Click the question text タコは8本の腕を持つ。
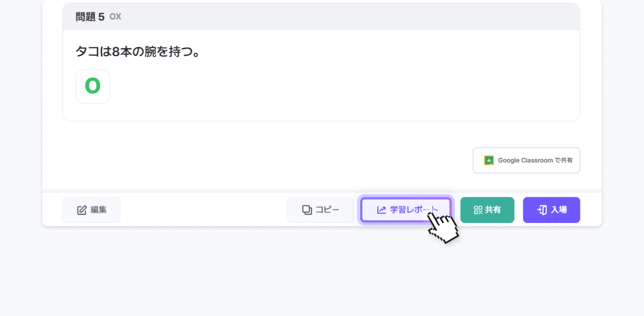 click(138, 52)
